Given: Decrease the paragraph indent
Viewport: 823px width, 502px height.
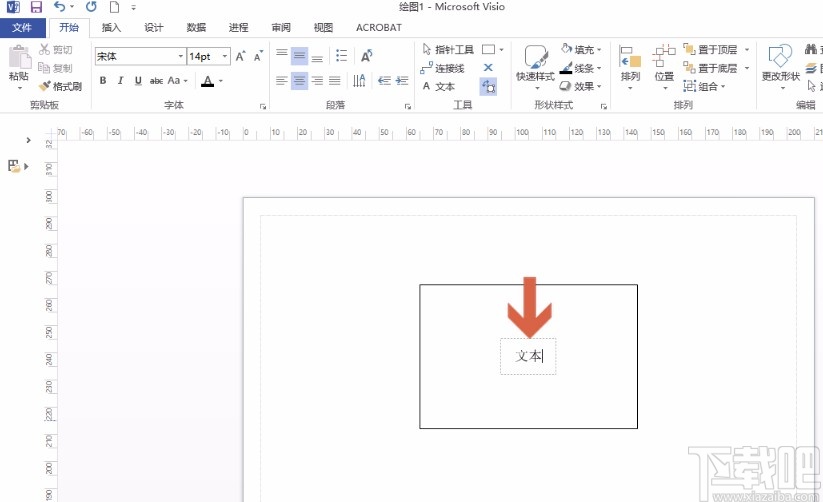Looking at the screenshot, I should [384, 80].
